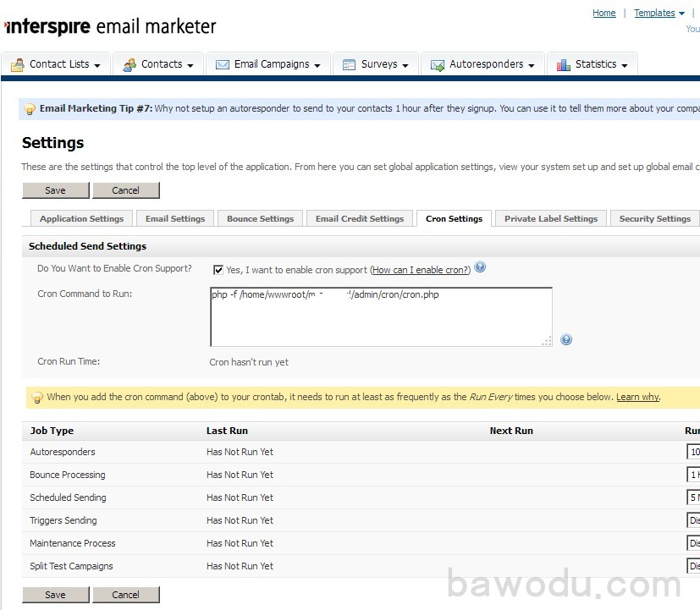The height and width of the screenshot is (610, 700).
Task: Open Run Every dropdown for Triggers Sending
Action: (x=693, y=519)
